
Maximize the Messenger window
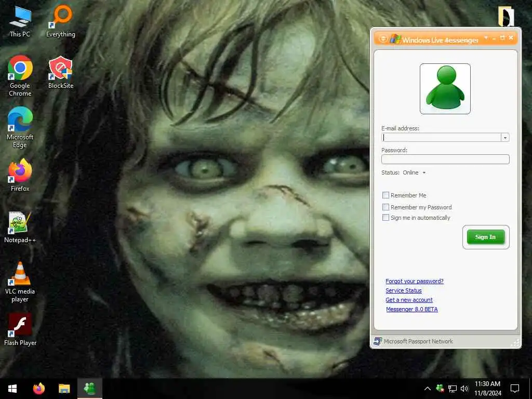point(502,37)
